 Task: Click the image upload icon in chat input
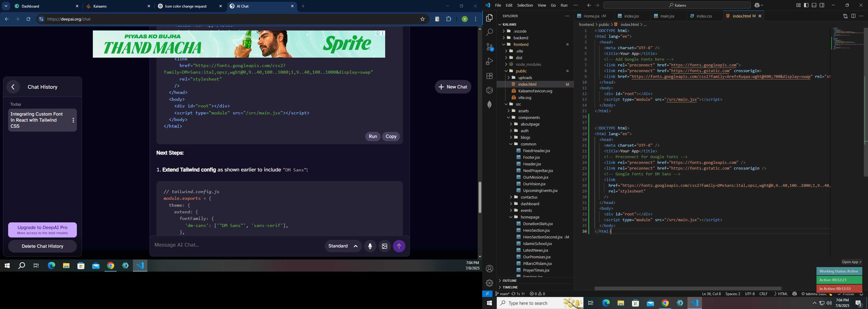[x=385, y=246]
